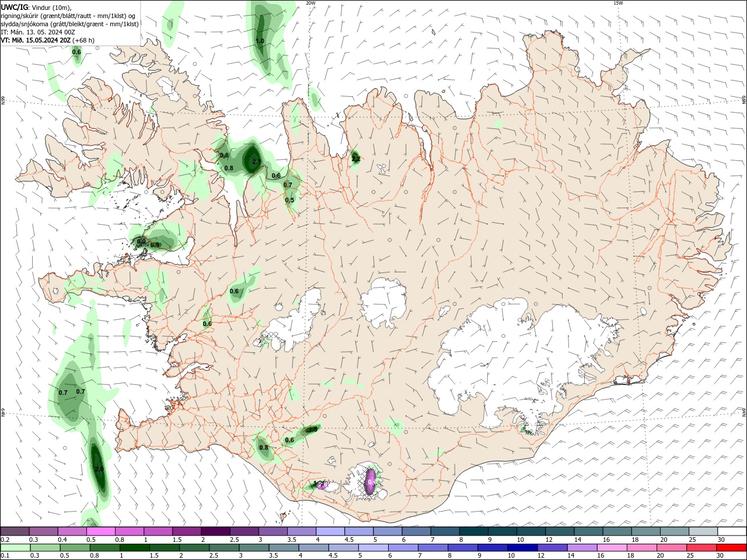Click the '2.0' rain value offshore southwest
Screen dimensions: 747x560
click(x=99, y=469)
